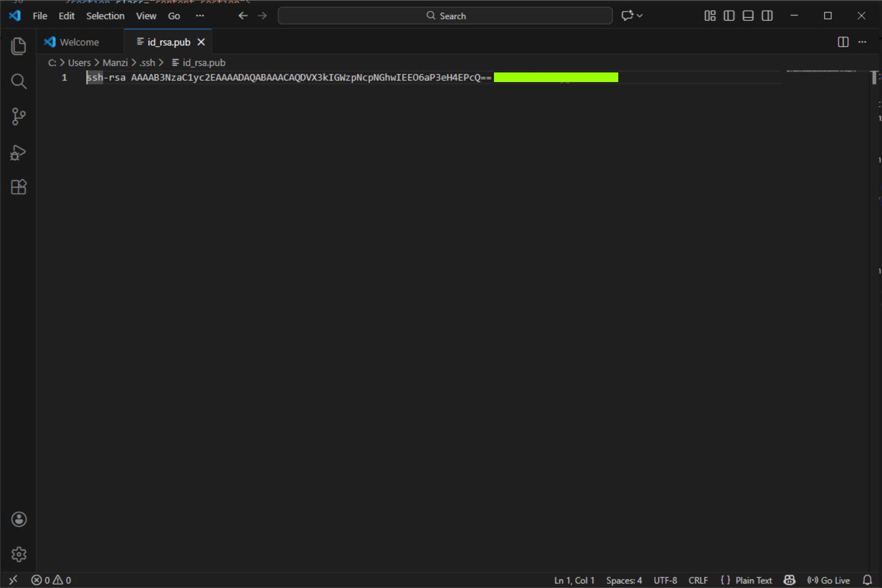Open the Selection menu
The height and width of the screenshot is (588, 882).
[105, 16]
